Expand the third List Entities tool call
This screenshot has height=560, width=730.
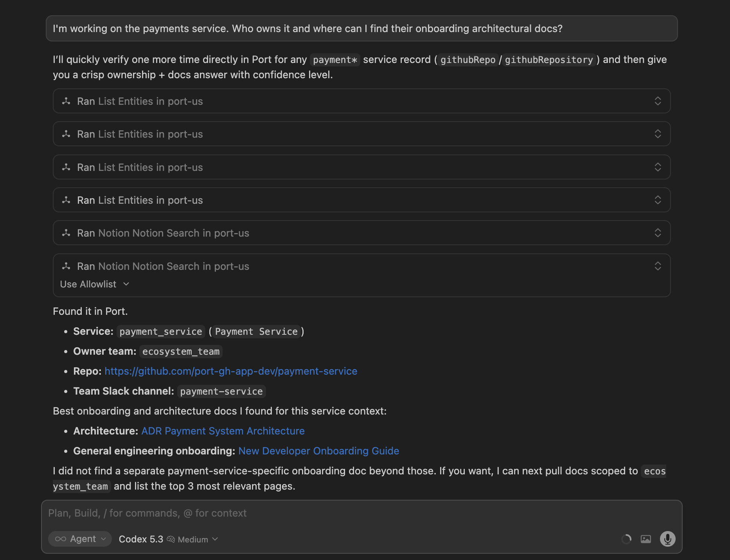pos(658,167)
